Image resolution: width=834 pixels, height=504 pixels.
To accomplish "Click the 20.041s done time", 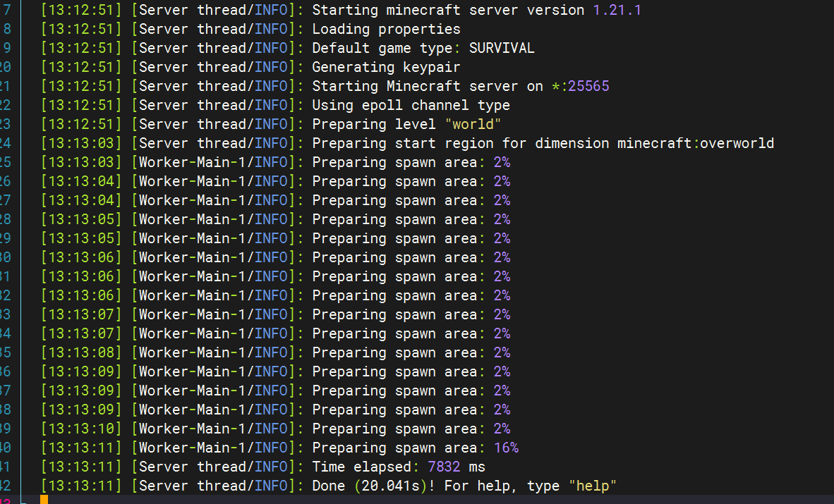I will [x=390, y=486].
